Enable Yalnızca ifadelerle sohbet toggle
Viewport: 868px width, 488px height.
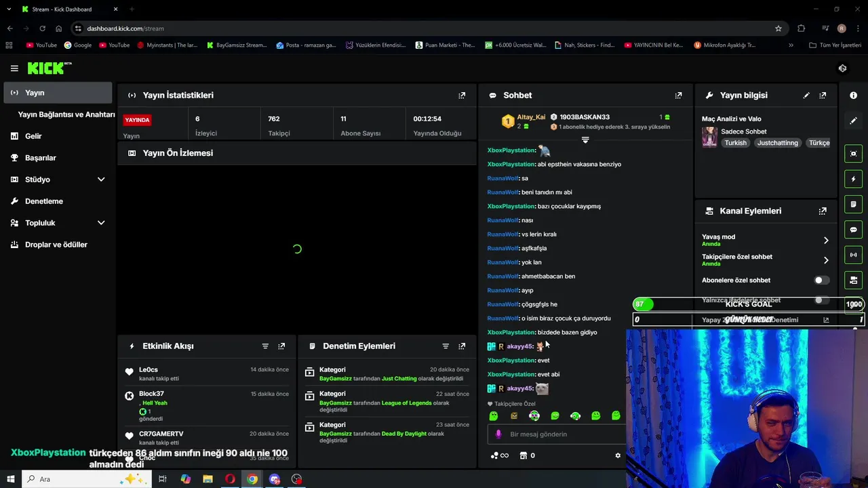click(821, 300)
